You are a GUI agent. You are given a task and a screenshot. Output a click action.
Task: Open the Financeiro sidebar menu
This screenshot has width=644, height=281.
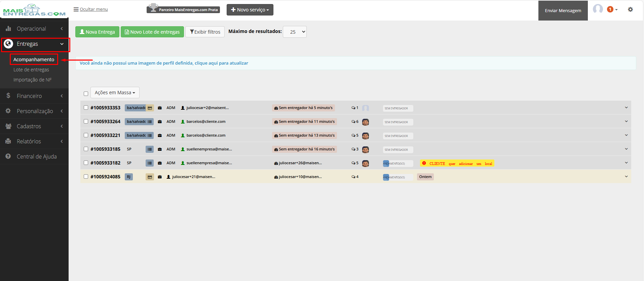pyautogui.click(x=34, y=96)
